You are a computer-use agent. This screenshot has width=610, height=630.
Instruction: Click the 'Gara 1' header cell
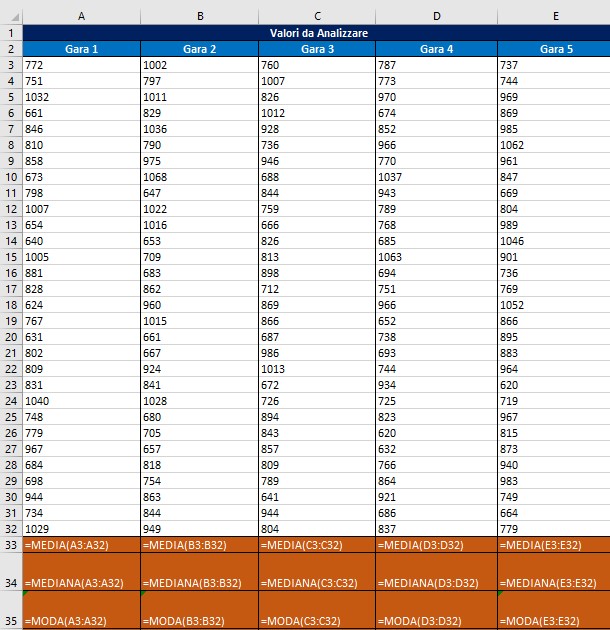point(81,49)
